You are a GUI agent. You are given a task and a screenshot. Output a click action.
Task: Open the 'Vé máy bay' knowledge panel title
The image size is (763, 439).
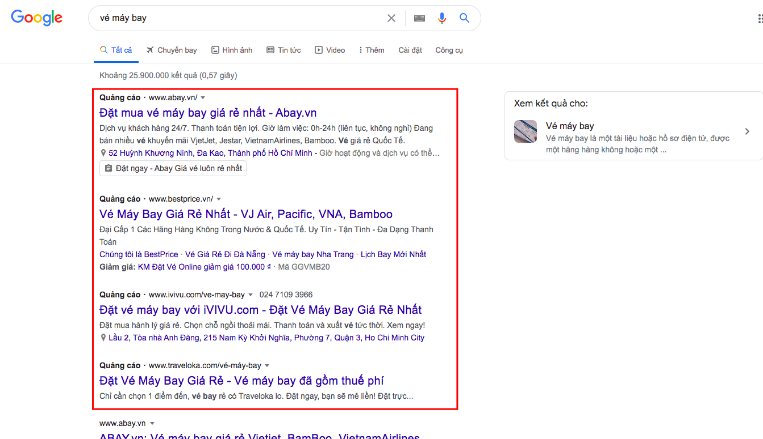pyautogui.click(x=570, y=126)
